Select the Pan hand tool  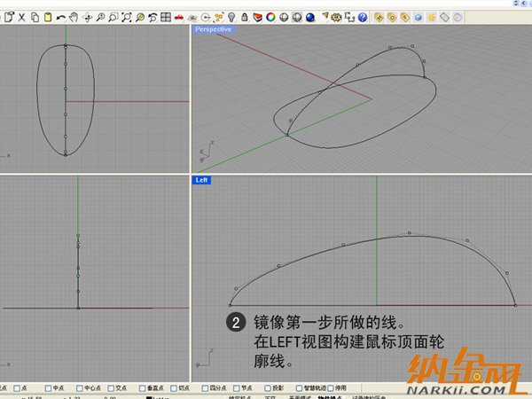click(74, 17)
